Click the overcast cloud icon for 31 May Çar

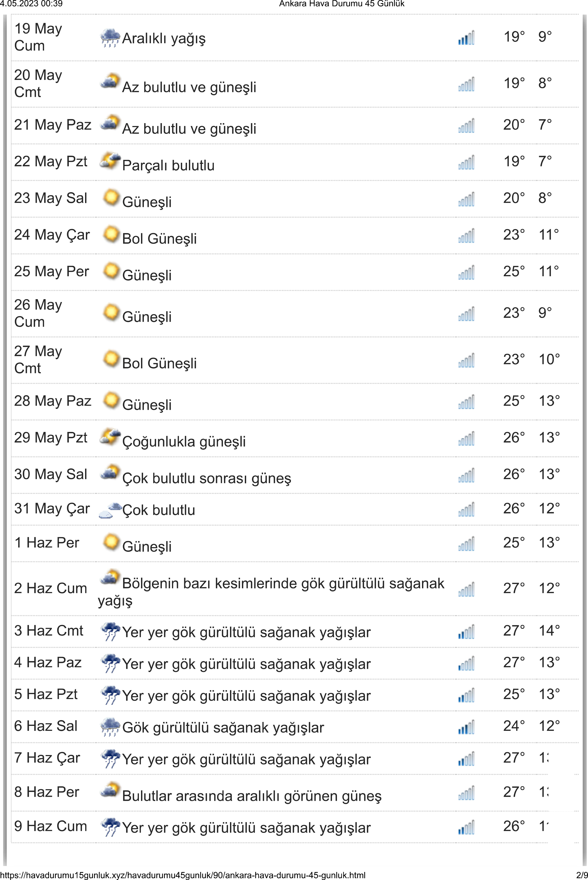pos(110,510)
